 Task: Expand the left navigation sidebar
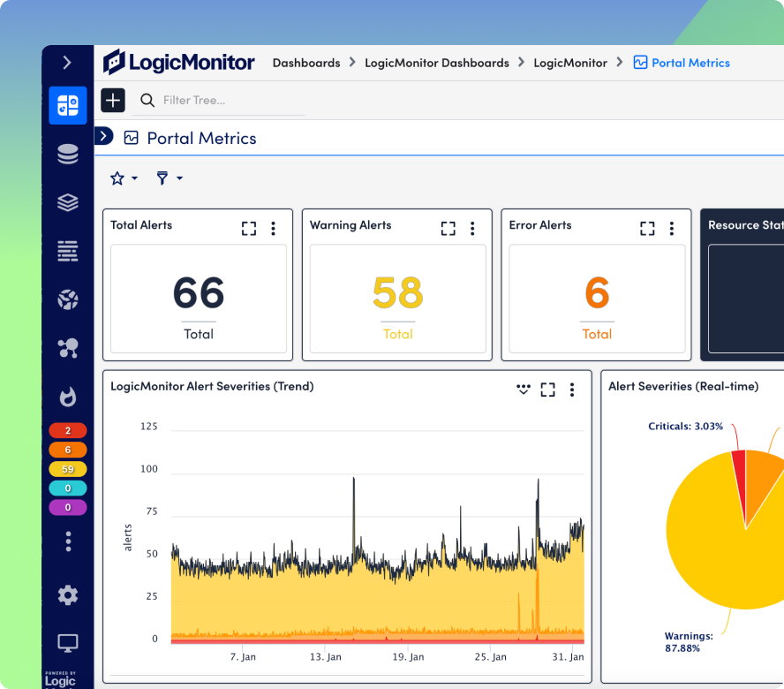coord(67,63)
